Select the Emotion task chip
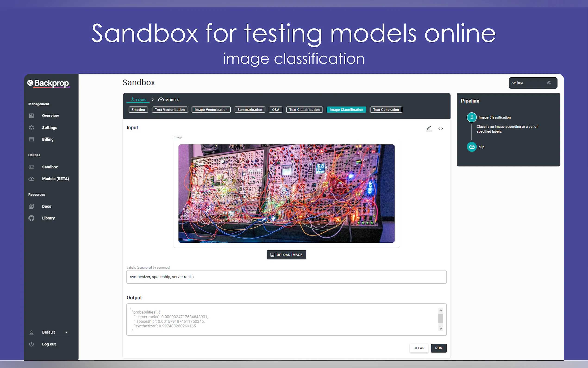The width and height of the screenshot is (588, 368). coord(138,110)
